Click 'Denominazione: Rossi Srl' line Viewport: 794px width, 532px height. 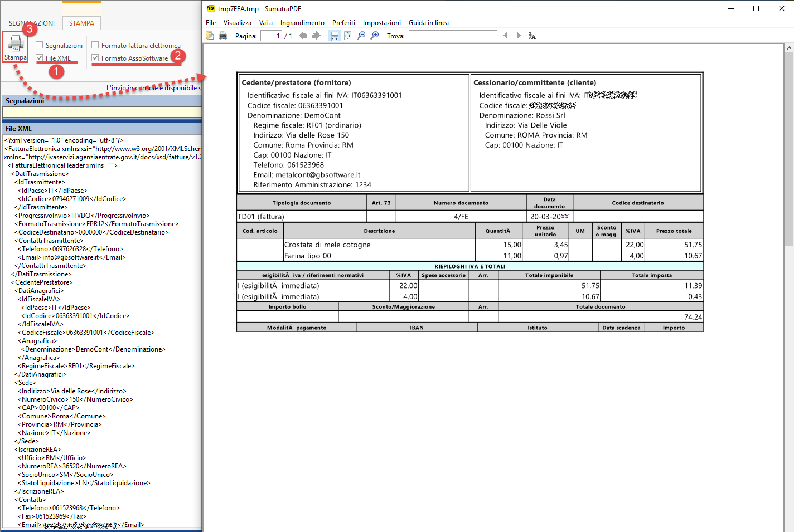tap(522, 115)
